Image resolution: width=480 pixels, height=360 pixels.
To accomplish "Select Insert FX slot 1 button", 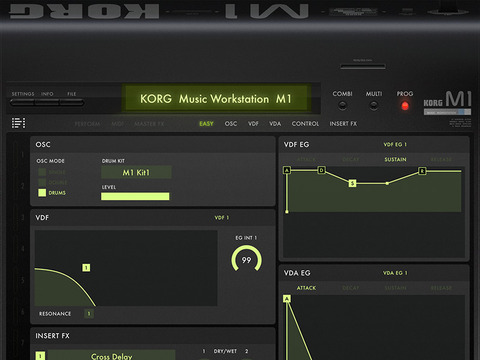I will [40, 356].
